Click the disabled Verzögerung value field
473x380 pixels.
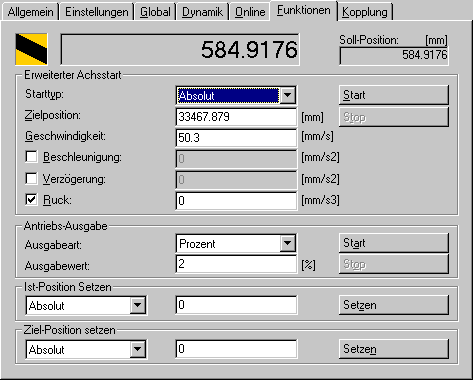236,180
